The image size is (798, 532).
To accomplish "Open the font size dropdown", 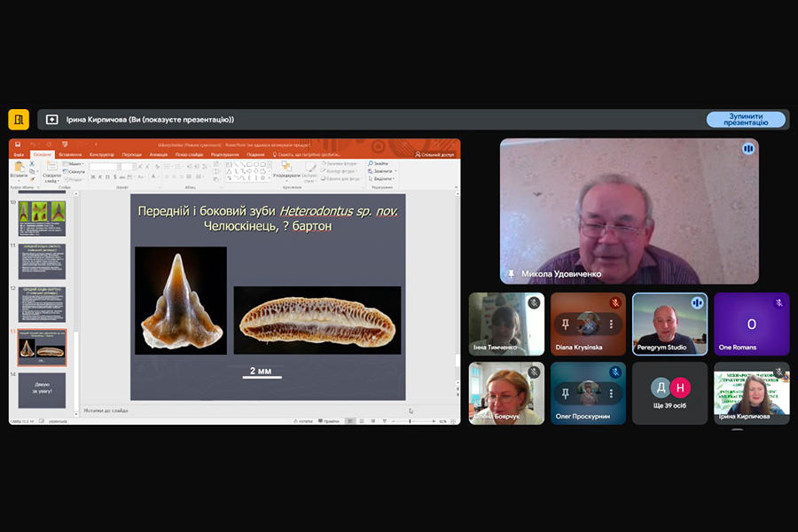I will [134, 167].
